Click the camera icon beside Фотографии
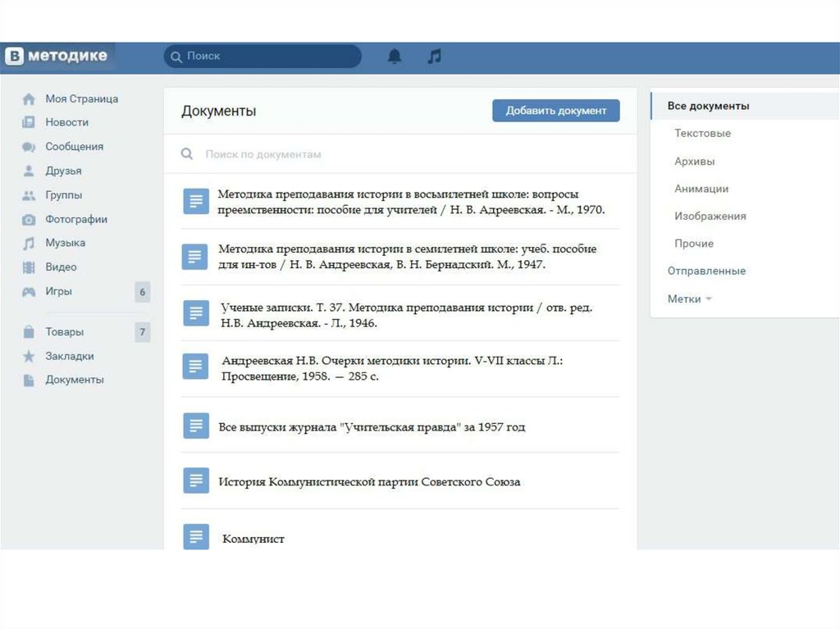The width and height of the screenshot is (840, 629). (x=29, y=220)
